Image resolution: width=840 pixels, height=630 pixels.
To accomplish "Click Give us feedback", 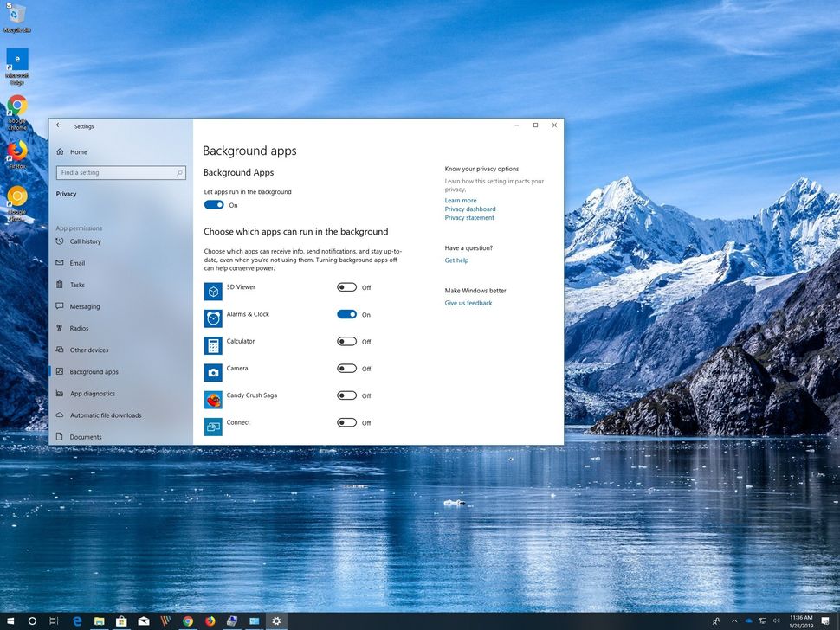I will pyautogui.click(x=468, y=303).
